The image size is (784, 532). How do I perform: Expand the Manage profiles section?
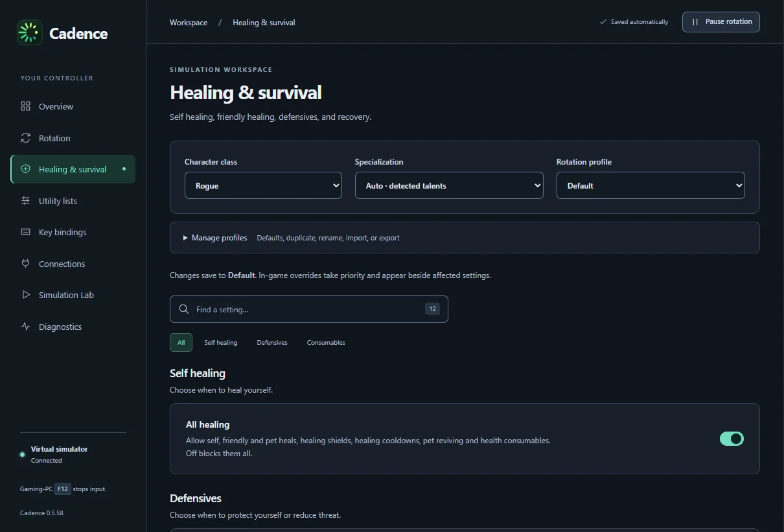pos(465,238)
